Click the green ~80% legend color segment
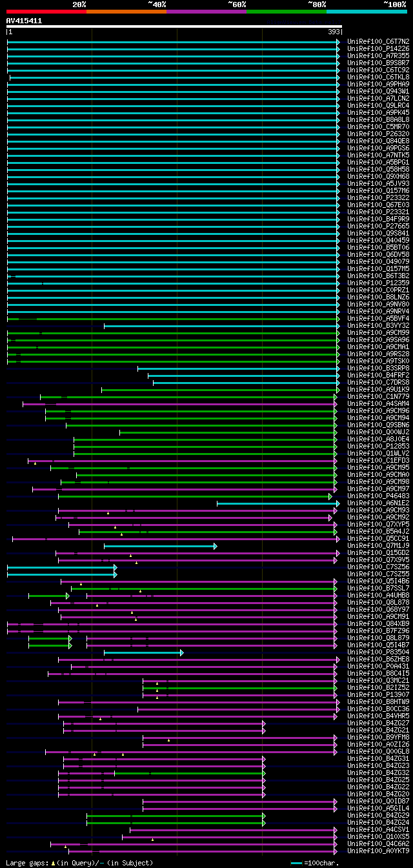The height and width of the screenshot is (868, 413). [x=287, y=11]
